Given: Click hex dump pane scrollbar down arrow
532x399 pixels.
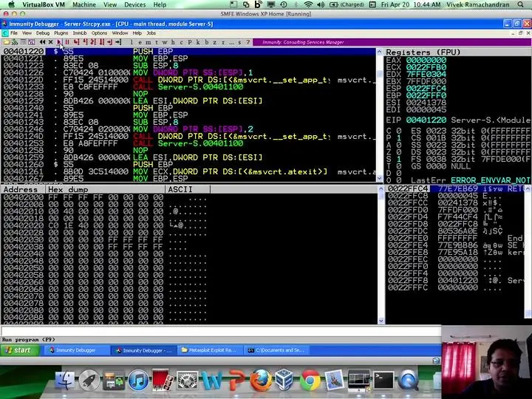Looking at the screenshot, I should coord(381,321).
